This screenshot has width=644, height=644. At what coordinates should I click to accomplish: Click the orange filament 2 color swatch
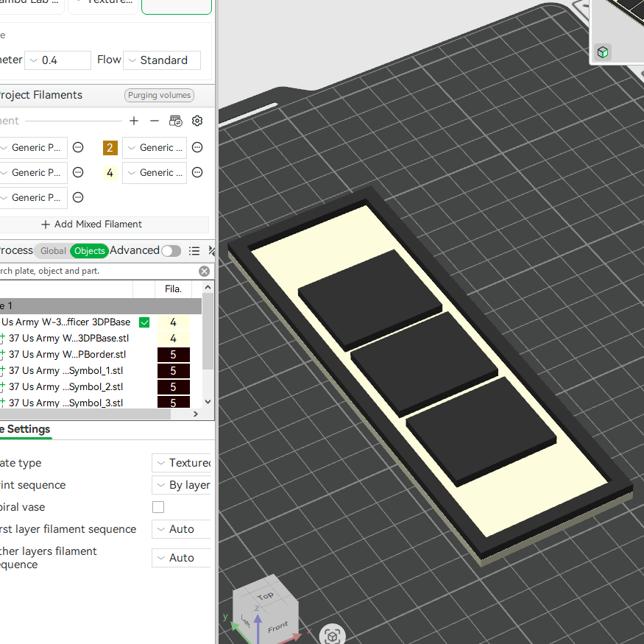point(110,147)
